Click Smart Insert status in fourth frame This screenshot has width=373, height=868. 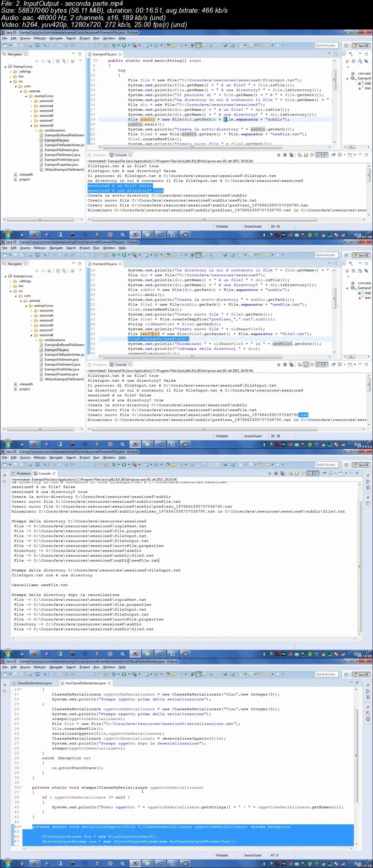[253, 855]
